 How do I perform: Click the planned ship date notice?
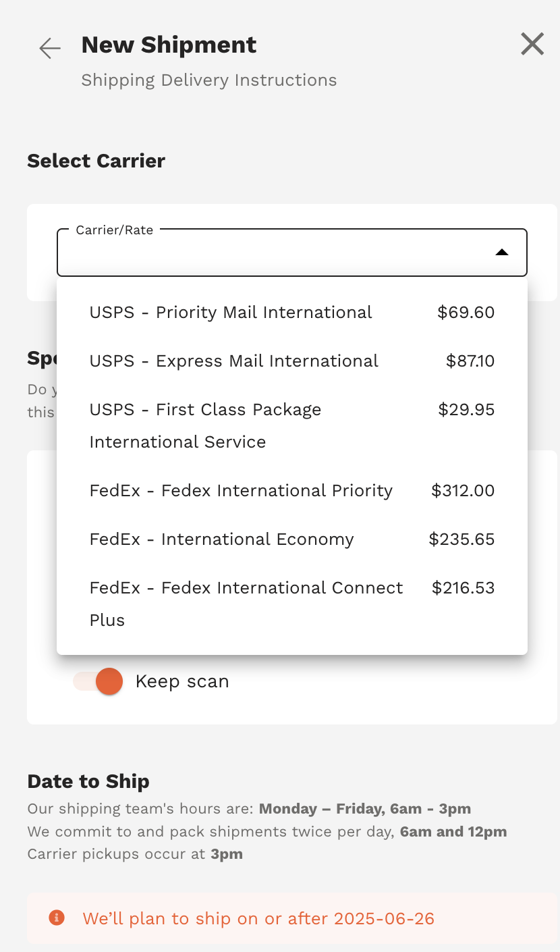pos(258,918)
